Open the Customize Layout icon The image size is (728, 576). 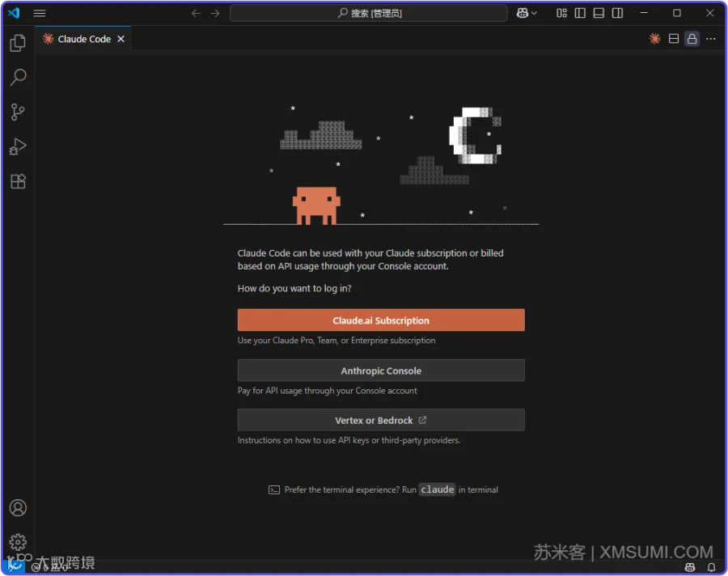point(562,13)
